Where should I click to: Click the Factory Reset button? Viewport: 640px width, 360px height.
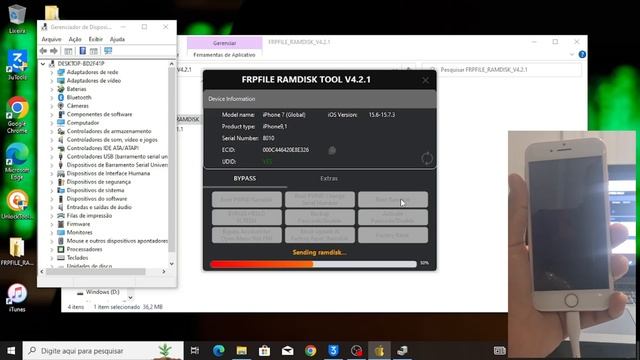[x=393, y=235]
